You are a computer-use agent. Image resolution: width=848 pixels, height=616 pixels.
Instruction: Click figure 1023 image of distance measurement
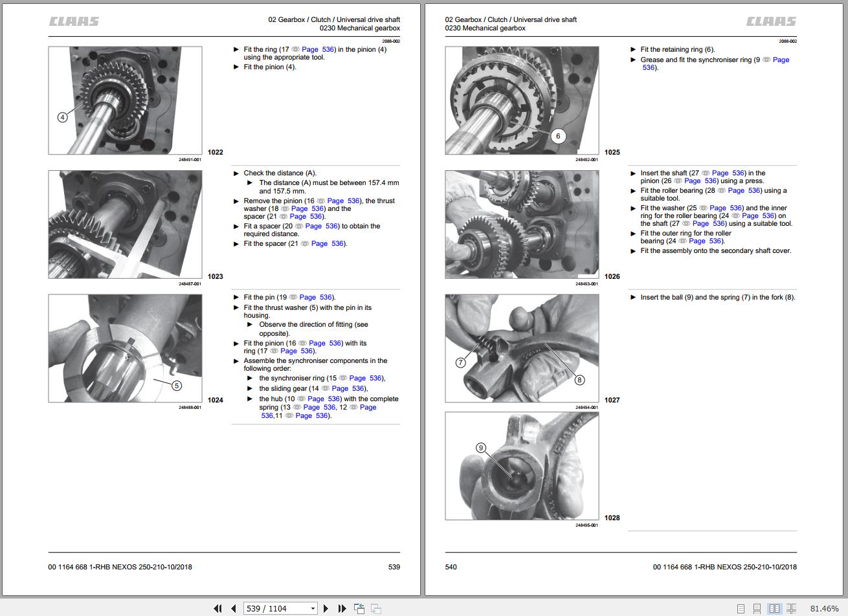click(x=125, y=225)
